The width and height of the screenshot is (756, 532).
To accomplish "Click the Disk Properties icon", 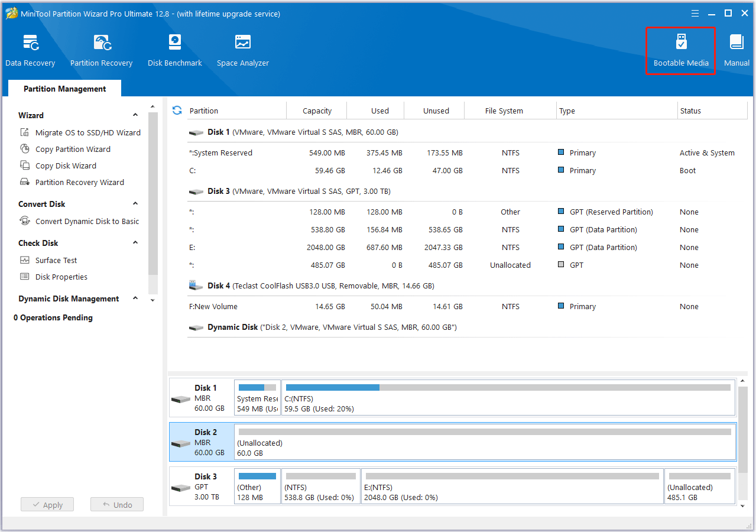I will click(25, 277).
